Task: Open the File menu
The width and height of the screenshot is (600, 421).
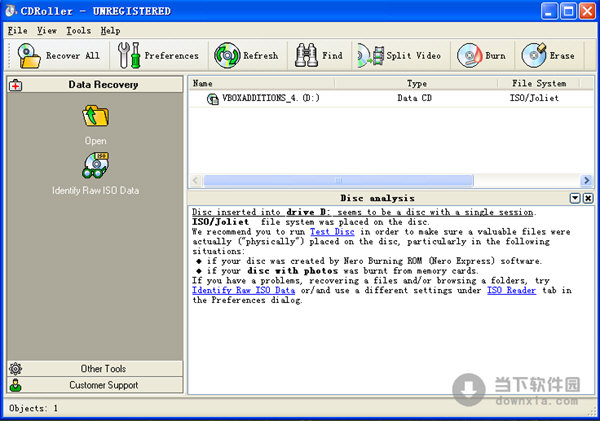Action: coord(18,31)
